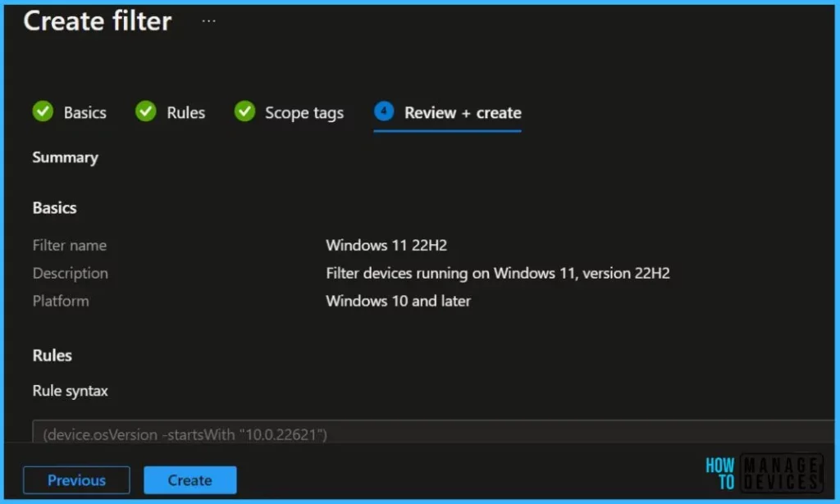The width and height of the screenshot is (840, 504).
Task: Click the green checkmark icon next to Rules
Action: tap(146, 111)
